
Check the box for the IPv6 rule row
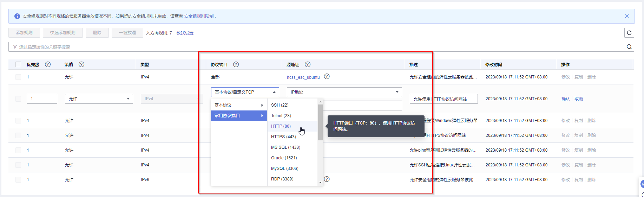click(18, 180)
